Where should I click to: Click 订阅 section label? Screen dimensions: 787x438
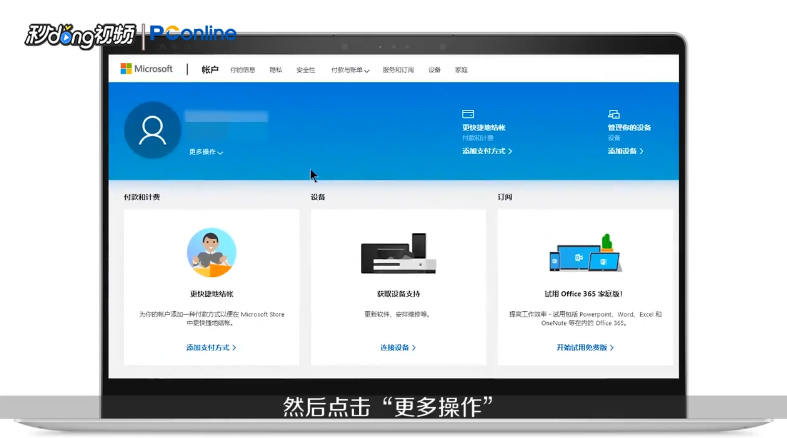[505, 197]
